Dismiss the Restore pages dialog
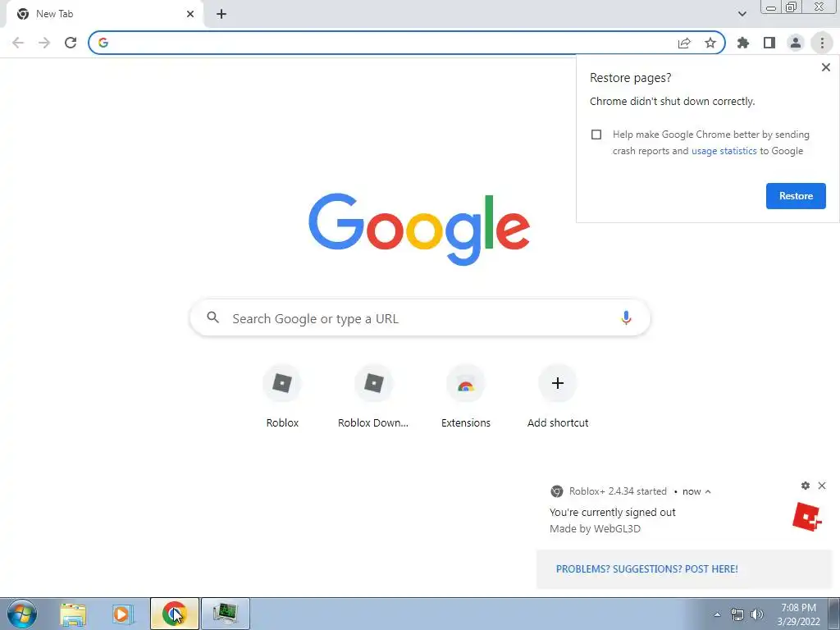Image resolution: width=840 pixels, height=630 pixels. click(825, 67)
